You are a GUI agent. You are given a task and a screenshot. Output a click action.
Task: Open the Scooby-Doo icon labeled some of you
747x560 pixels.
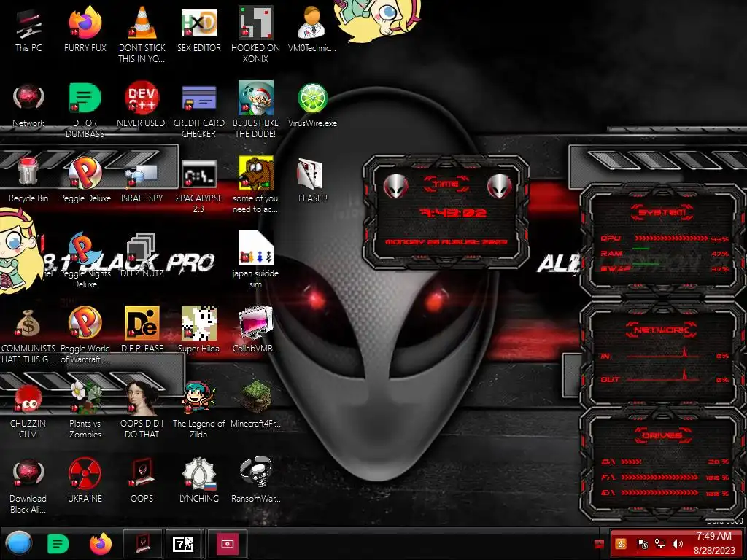(x=255, y=186)
